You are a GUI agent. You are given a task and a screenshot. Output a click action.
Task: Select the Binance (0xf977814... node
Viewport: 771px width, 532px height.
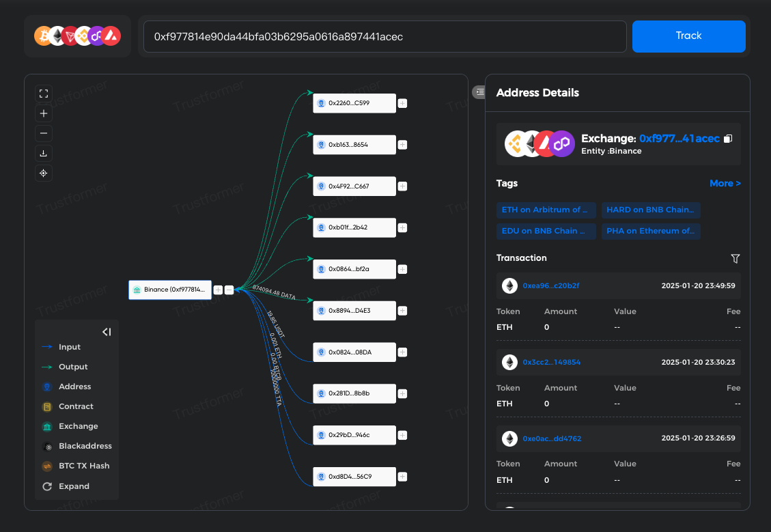(170, 290)
